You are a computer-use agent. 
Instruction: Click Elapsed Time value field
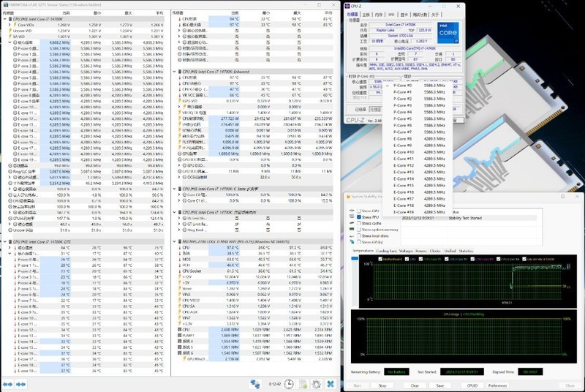(530, 372)
